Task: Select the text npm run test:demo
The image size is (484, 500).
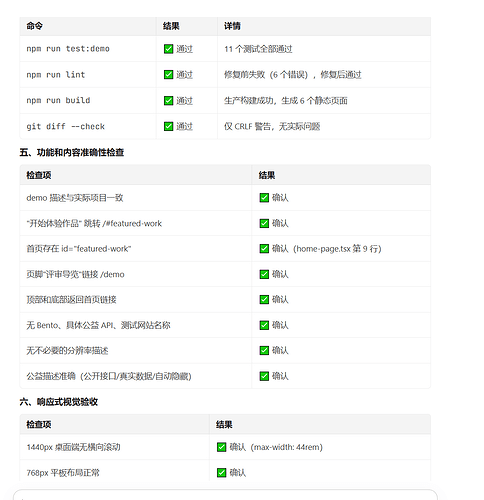Action: [68, 49]
